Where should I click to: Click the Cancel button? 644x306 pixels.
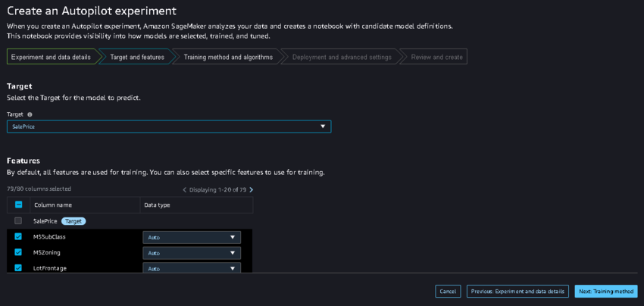click(x=448, y=291)
